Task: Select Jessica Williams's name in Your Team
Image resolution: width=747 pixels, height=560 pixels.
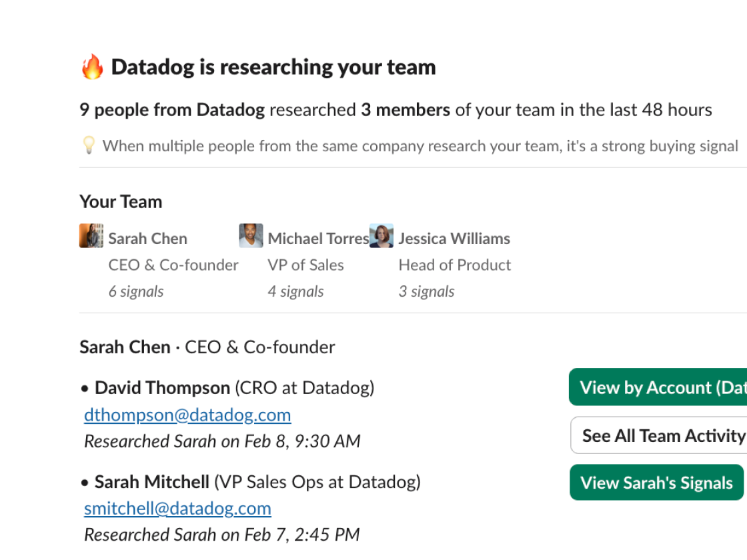Action: point(454,239)
